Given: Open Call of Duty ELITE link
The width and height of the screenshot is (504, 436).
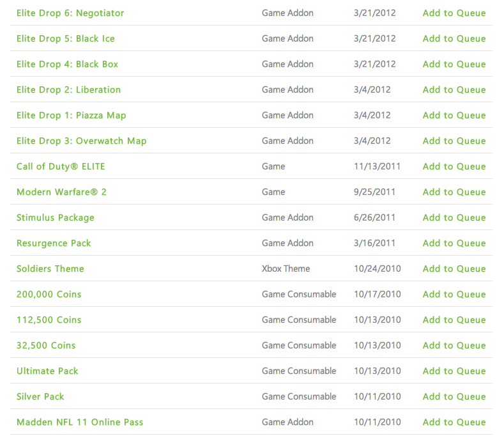Looking at the screenshot, I should 61,166.
